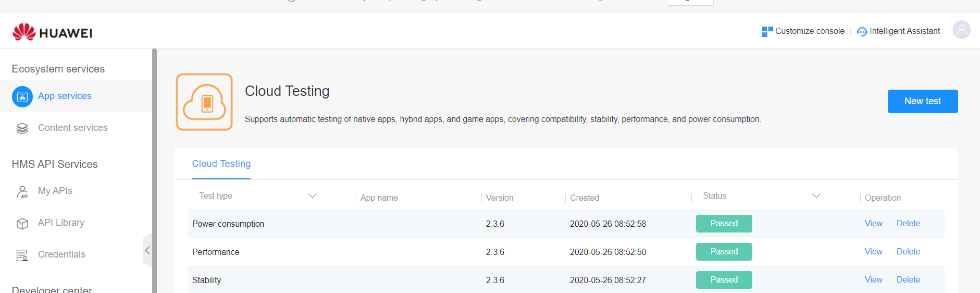Click the sidebar vertical scrollbar
Viewport: 980px width, 293px height.
(x=154, y=170)
